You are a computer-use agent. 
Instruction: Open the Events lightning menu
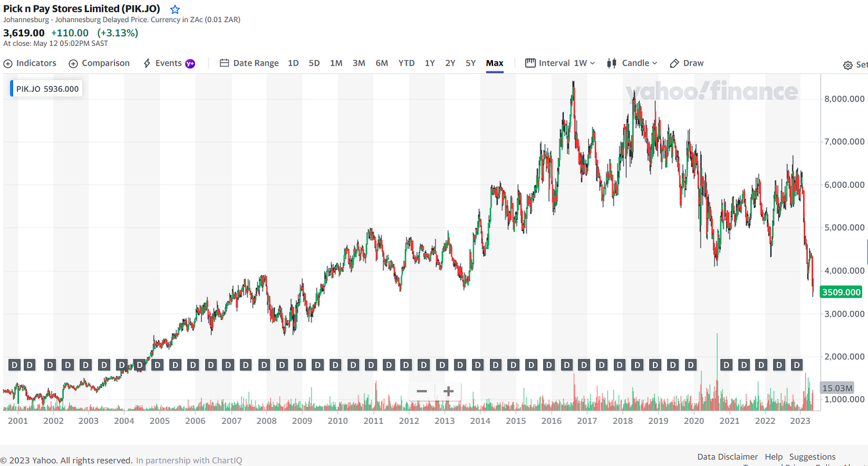pyautogui.click(x=169, y=63)
